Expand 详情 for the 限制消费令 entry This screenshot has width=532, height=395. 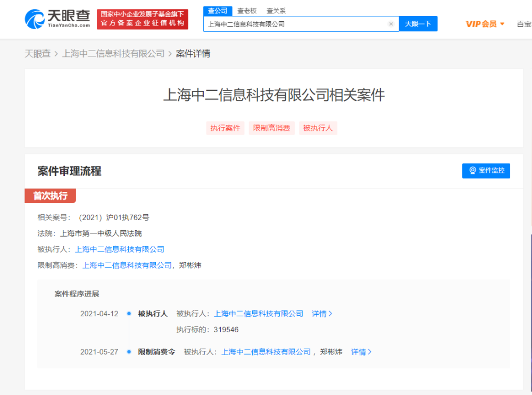click(x=361, y=352)
